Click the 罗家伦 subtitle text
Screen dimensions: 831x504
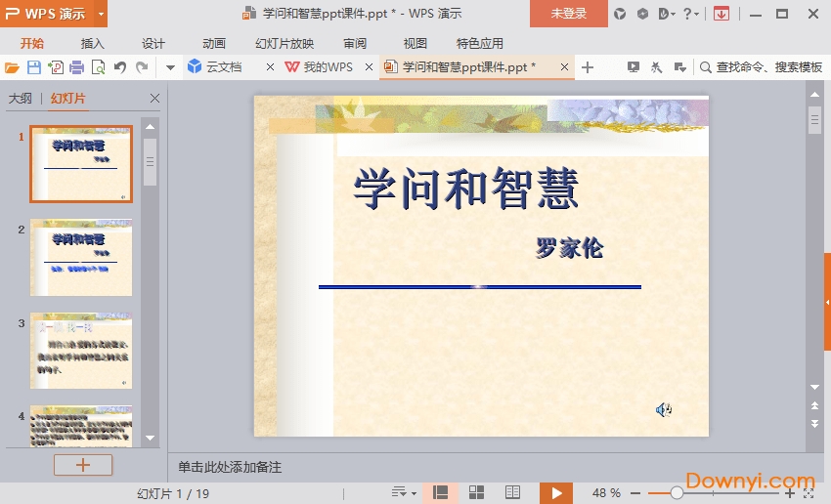(569, 248)
